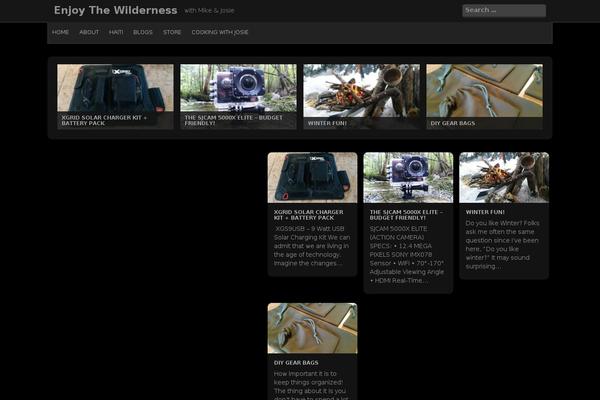
Task: Open the HAITI menu item
Action: [x=116, y=32]
